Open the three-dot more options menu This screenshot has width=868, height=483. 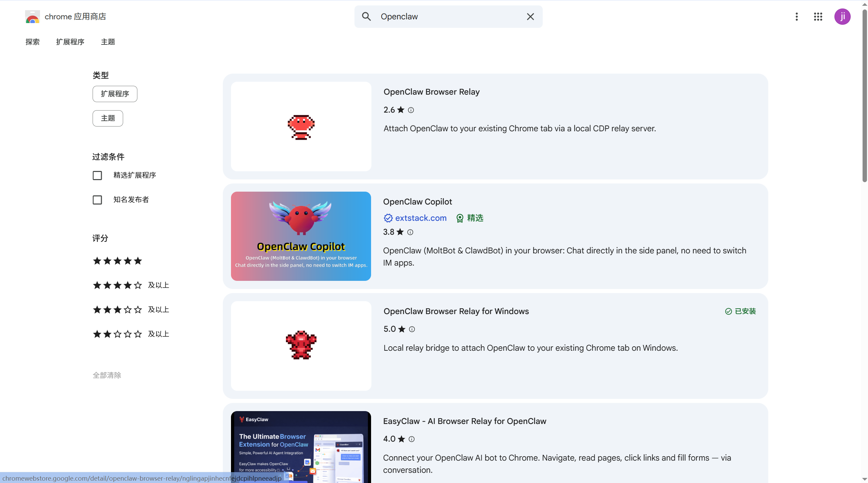pyautogui.click(x=796, y=17)
